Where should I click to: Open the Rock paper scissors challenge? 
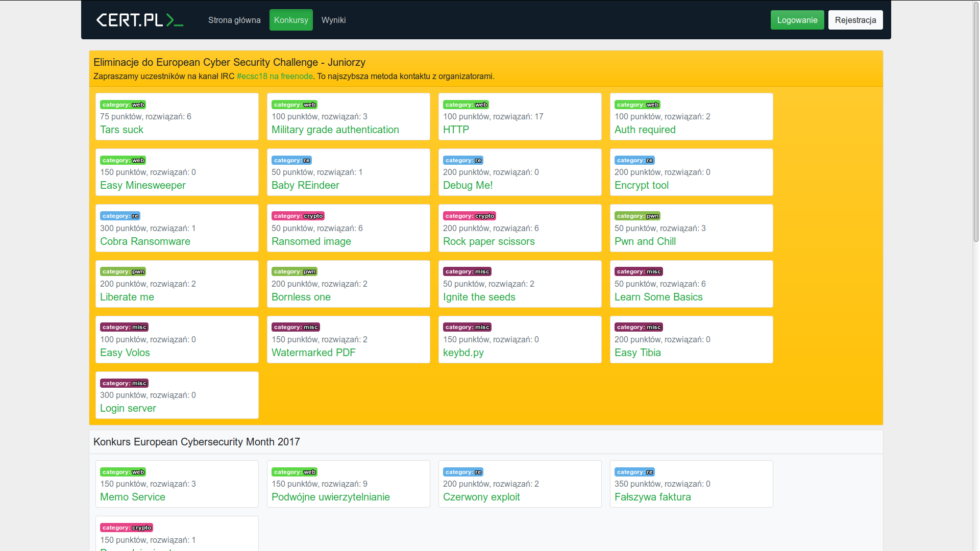tap(488, 241)
